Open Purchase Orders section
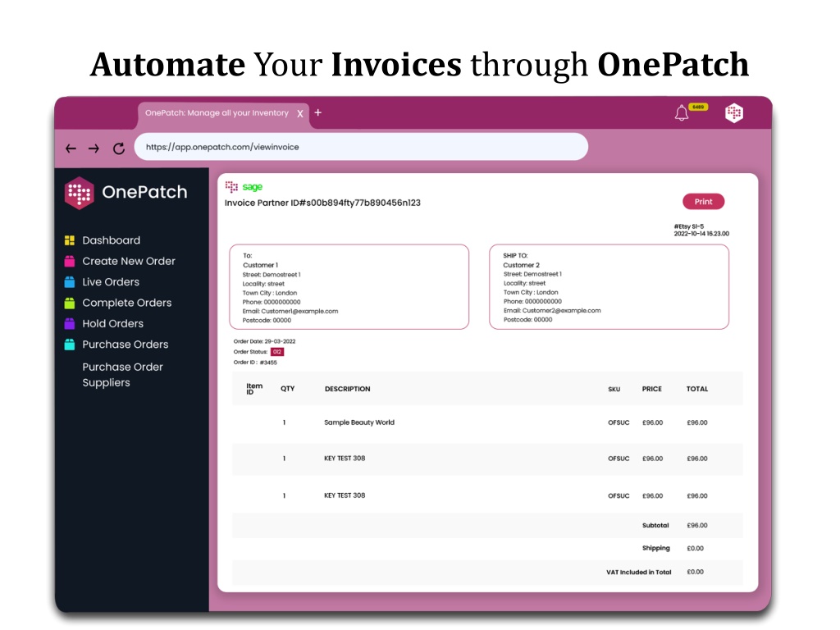The height and width of the screenshot is (630, 840). pos(126,345)
